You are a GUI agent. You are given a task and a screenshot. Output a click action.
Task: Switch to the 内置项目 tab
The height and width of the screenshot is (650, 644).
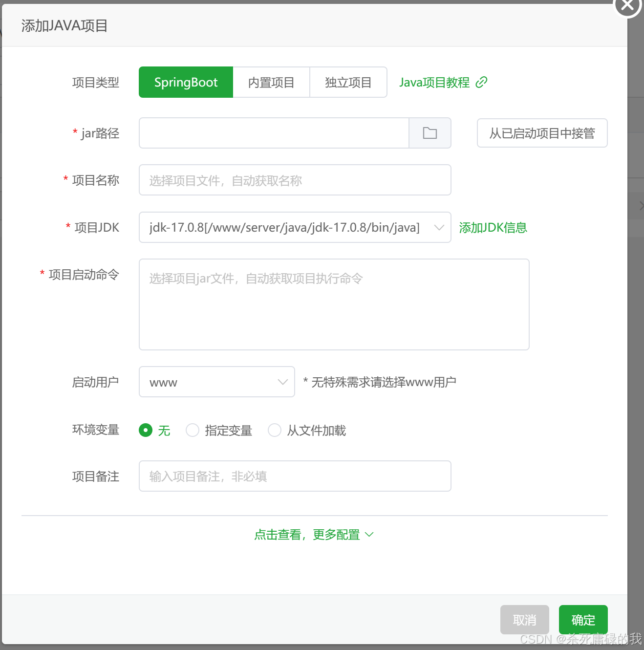click(271, 82)
